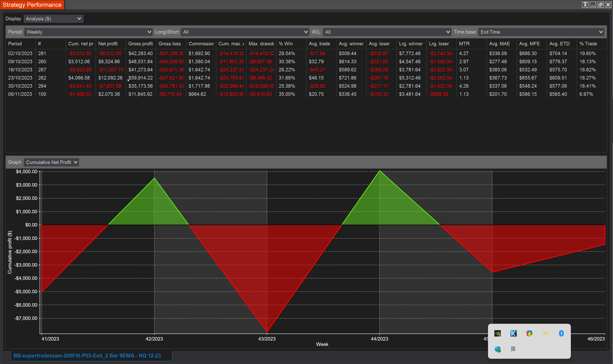Sort by the Avg. MFE column header
Screen dimensions: 613x364
click(x=532, y=44)
